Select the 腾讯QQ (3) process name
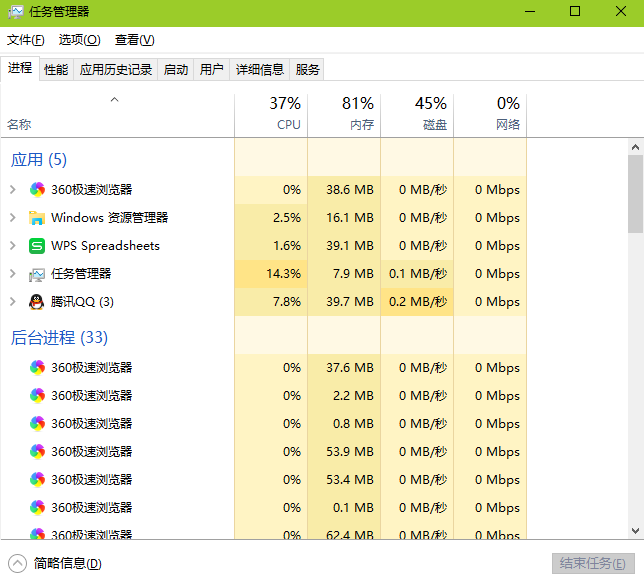This screenshot has height=587, width=644. [82, 302]
